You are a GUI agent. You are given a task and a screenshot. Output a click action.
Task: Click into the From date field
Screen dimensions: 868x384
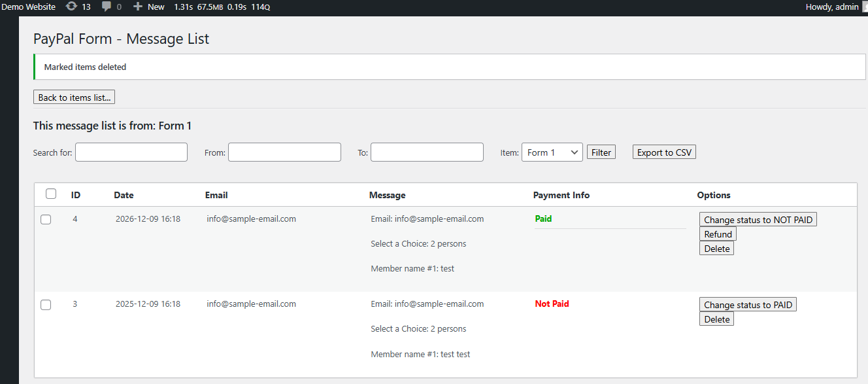[284, 152]
